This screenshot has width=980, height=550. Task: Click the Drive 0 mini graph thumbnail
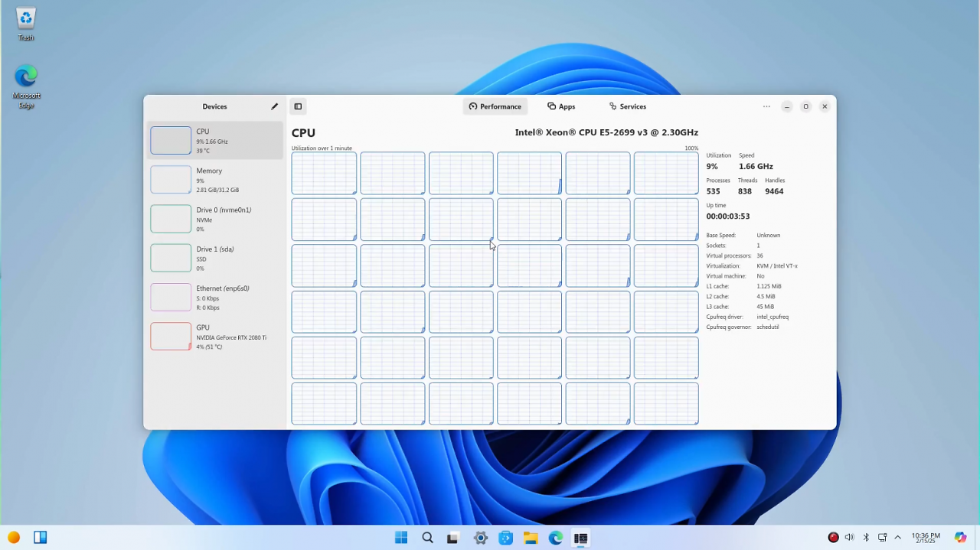coord(171,219)
